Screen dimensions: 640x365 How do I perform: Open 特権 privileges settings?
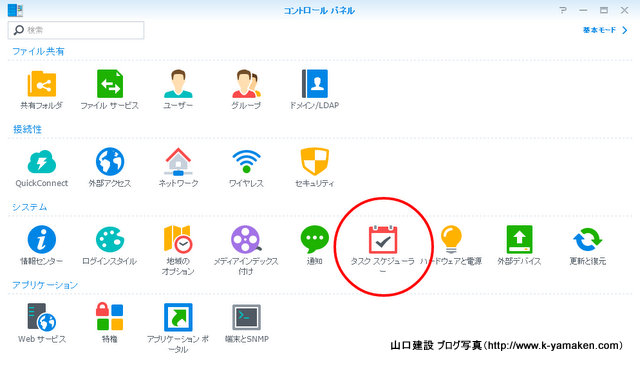[110, 317]
